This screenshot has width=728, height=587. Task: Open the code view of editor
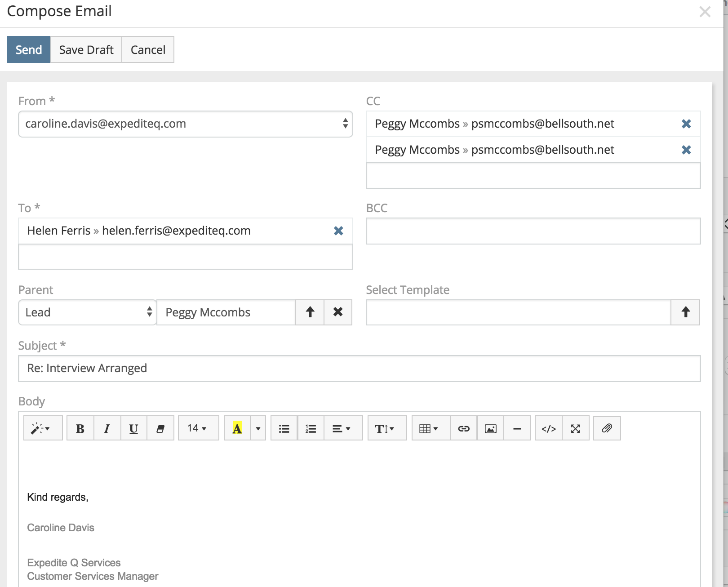(x=548, y=428)
